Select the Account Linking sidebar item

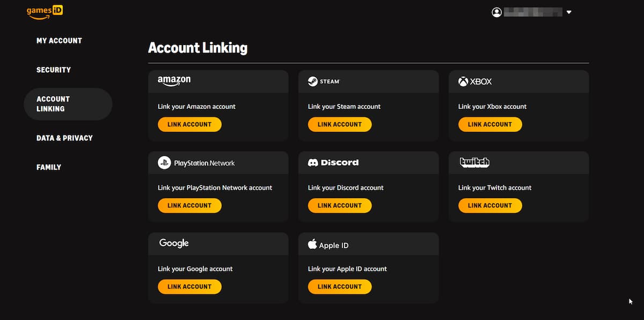click(68, 104)
